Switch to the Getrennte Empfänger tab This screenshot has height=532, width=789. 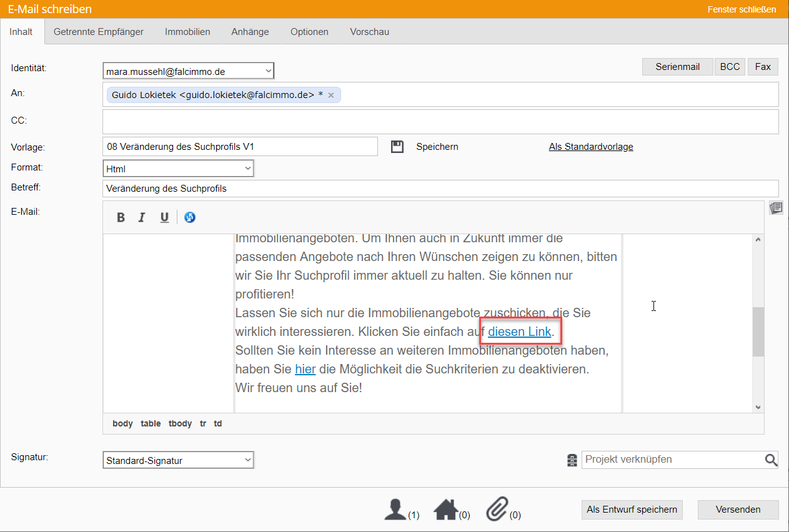coord(99,32)
